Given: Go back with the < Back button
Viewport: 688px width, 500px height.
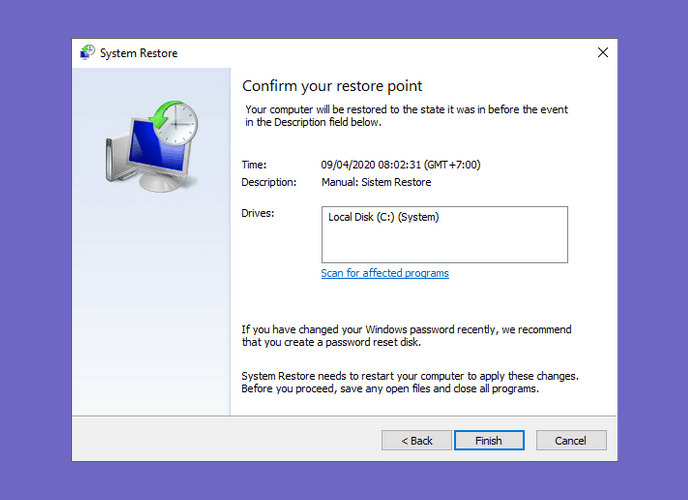Looking at the screenshot, I should pyautogui.click(x=416, y=440).
